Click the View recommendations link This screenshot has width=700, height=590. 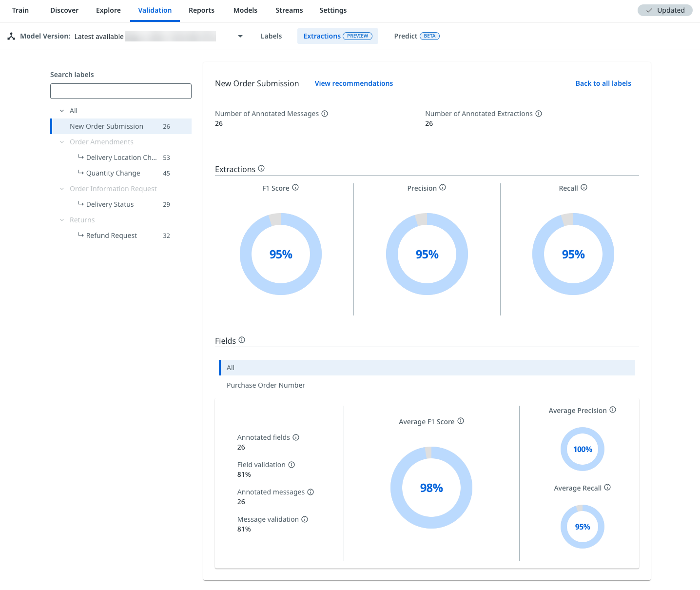click(353, 83)
